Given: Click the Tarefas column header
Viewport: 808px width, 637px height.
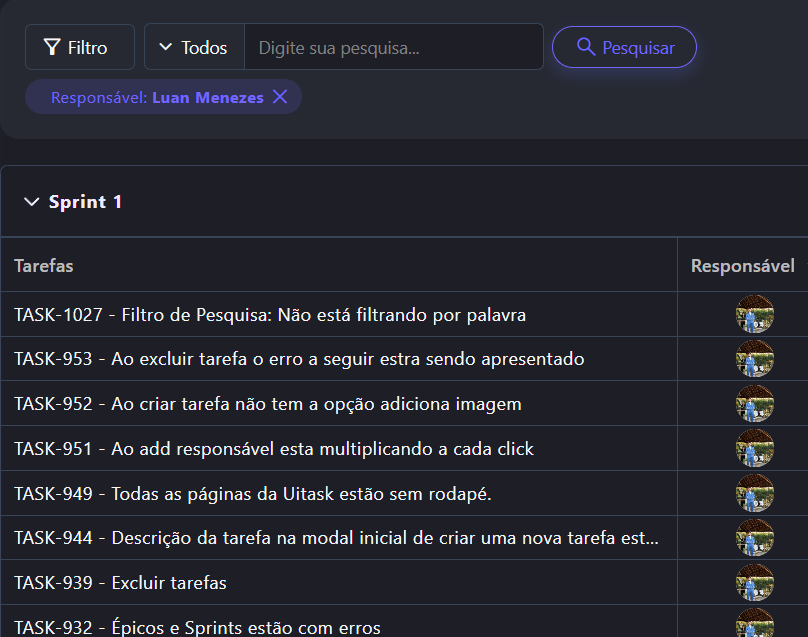Looking at the screenshot, I should click(44, 266).
